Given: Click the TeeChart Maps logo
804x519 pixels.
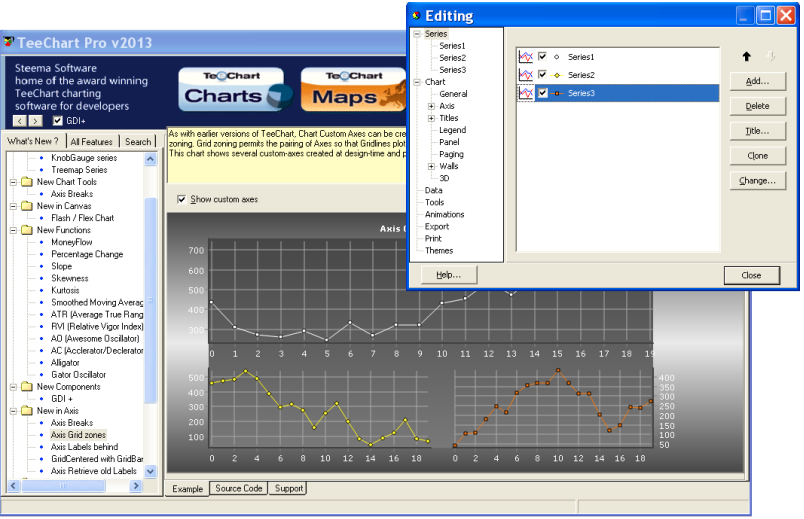Looking at the screenshot, I should point(354,89).
